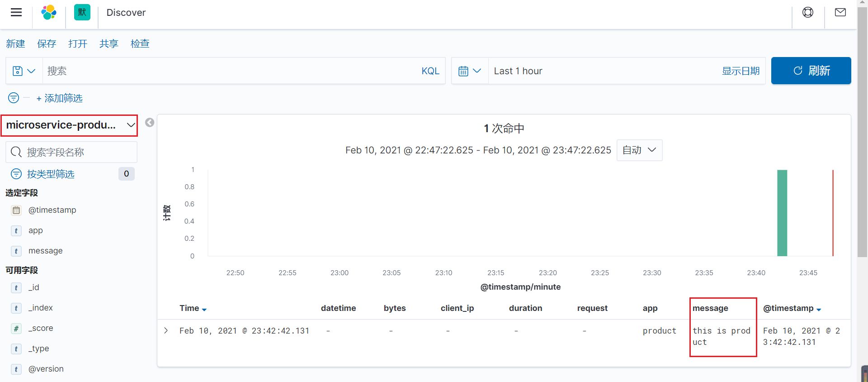Screen dimensions: 868x382
Task: Click the duration column header
Action: (x=526, y=308)
